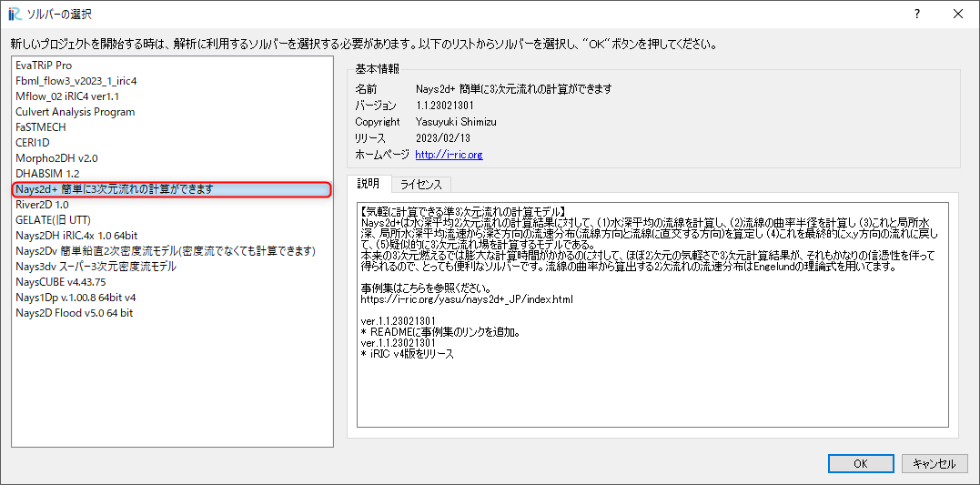Select Morpho2DH v2.0 solver
The width and height of the screenshot is (980, 485).
pos(56,158)
